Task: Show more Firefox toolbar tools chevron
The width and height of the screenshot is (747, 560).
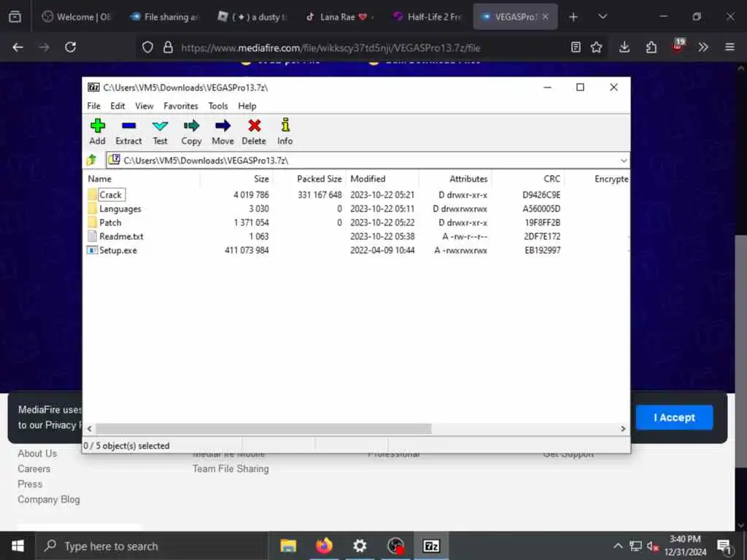Action: coord(703,47)
